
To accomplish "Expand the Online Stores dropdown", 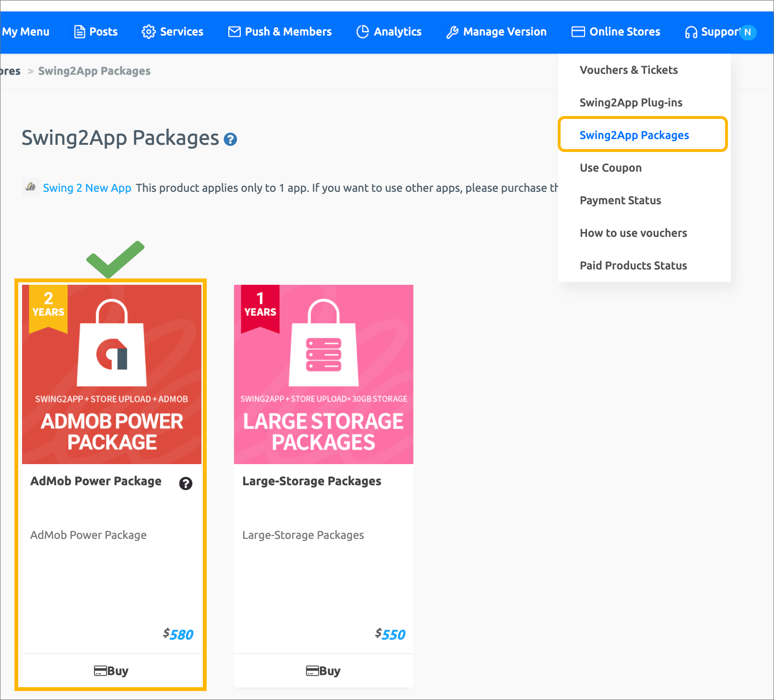I will pos(616,32).
